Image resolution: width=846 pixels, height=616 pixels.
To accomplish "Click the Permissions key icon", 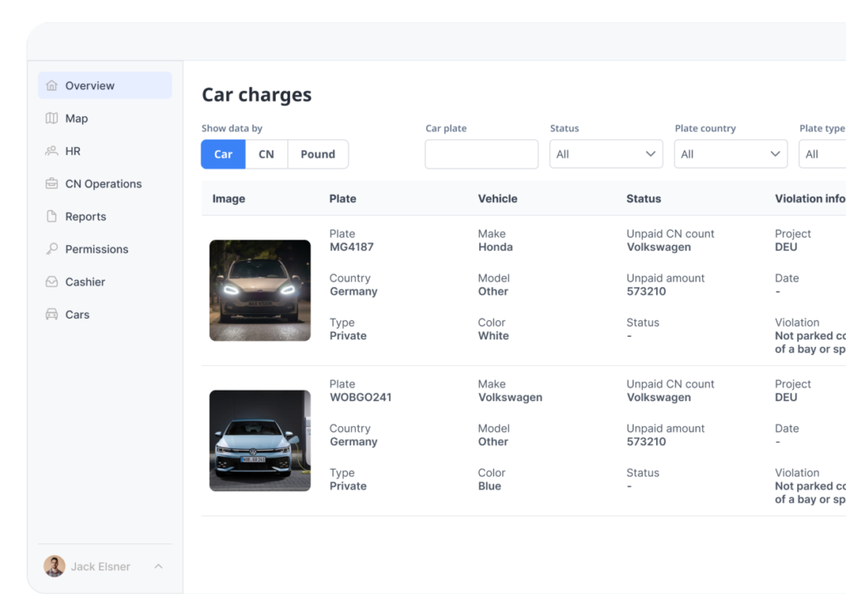I will point(52,249).
